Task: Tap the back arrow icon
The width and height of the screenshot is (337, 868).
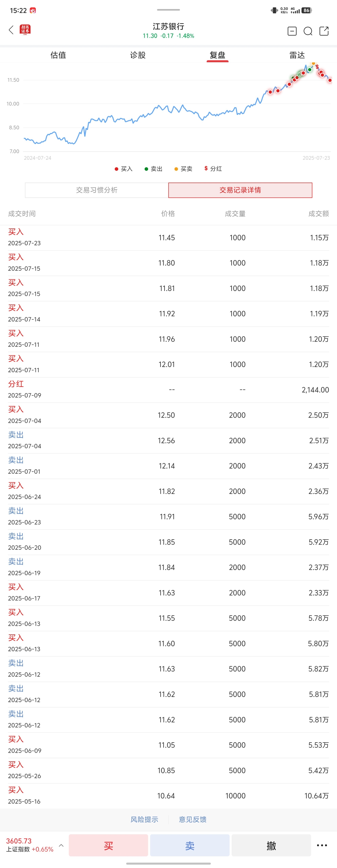Action: [x=11, y=30]
